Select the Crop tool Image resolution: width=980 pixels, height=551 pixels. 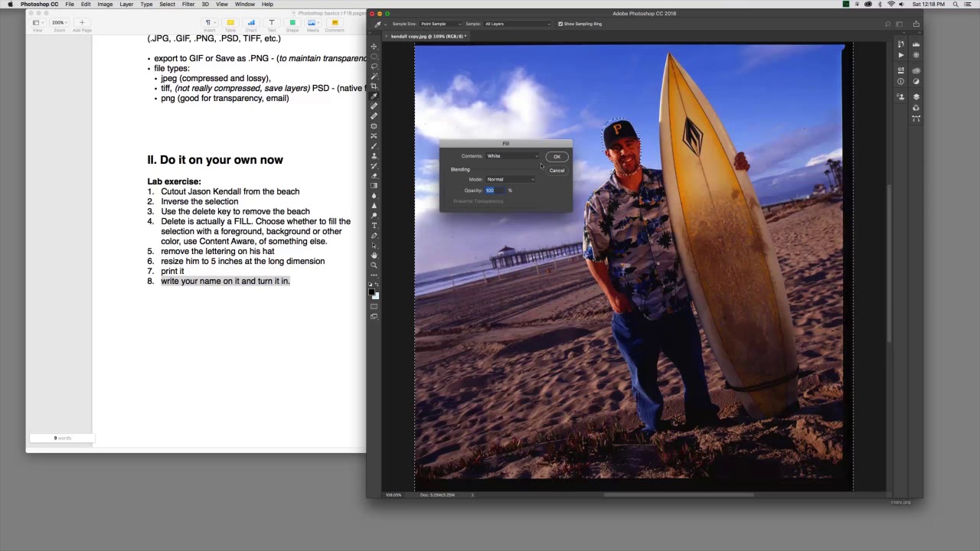click(374, 86)
